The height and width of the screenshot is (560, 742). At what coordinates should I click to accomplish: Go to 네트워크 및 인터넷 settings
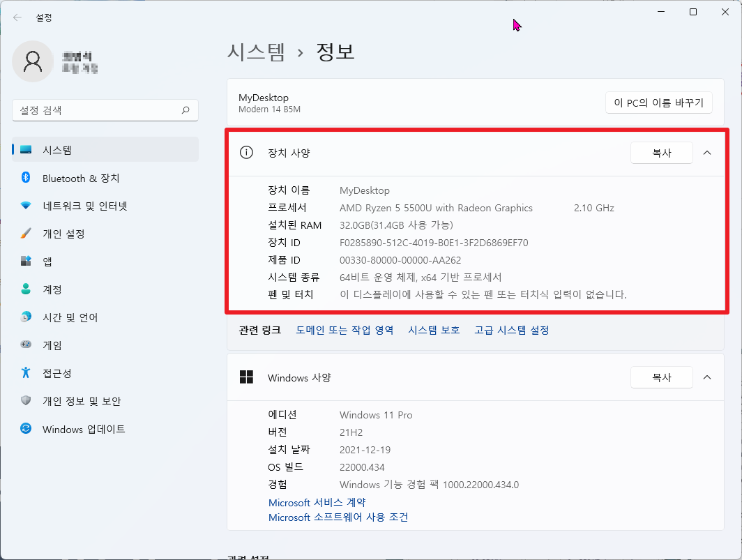pyautogui.click(x=84, y=206)
